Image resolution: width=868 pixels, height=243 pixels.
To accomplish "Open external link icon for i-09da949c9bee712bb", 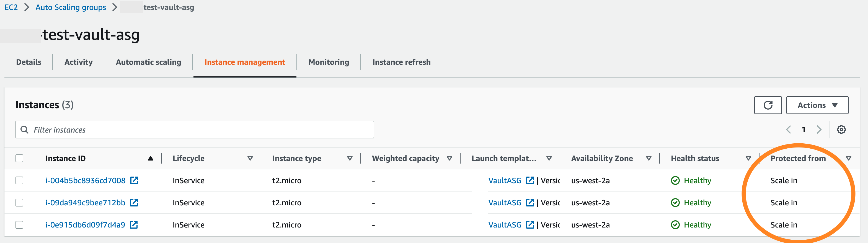I will tap(134, 203).
